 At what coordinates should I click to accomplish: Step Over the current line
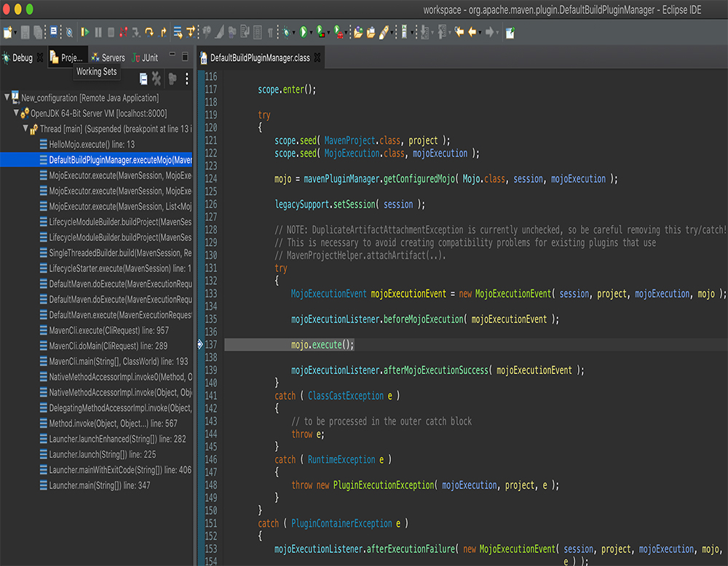[x=149, y=32]
